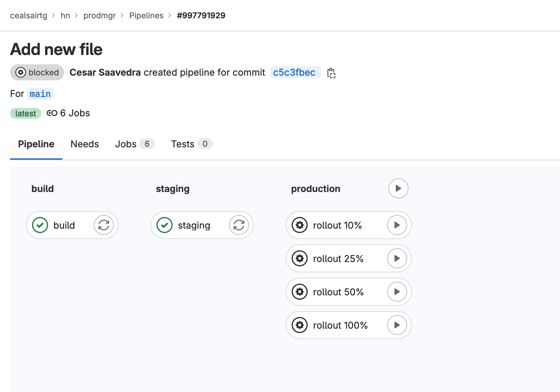Trigger the rollout 50% job play button
The image size is (560, 392).
397,292
